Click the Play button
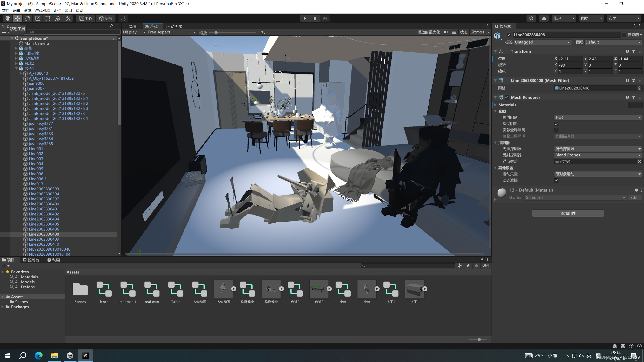The width and height of the screenshot is (644, 362). coord(305,18)
